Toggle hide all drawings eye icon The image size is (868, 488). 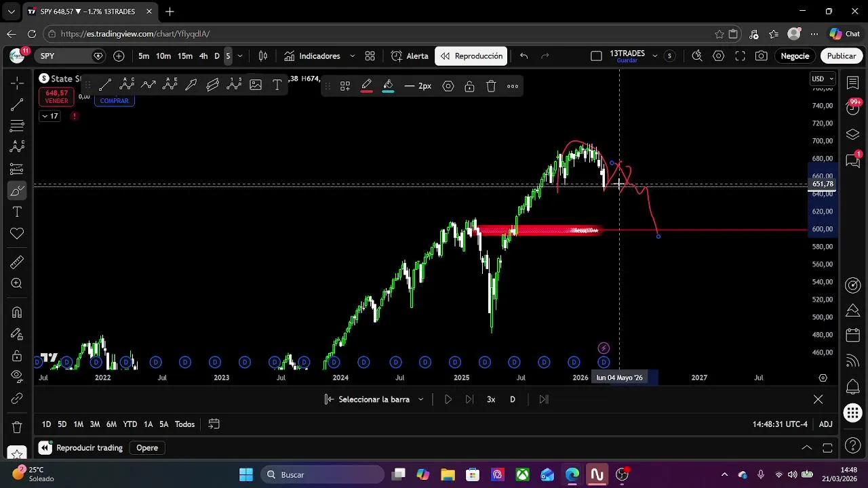point(17,378)
